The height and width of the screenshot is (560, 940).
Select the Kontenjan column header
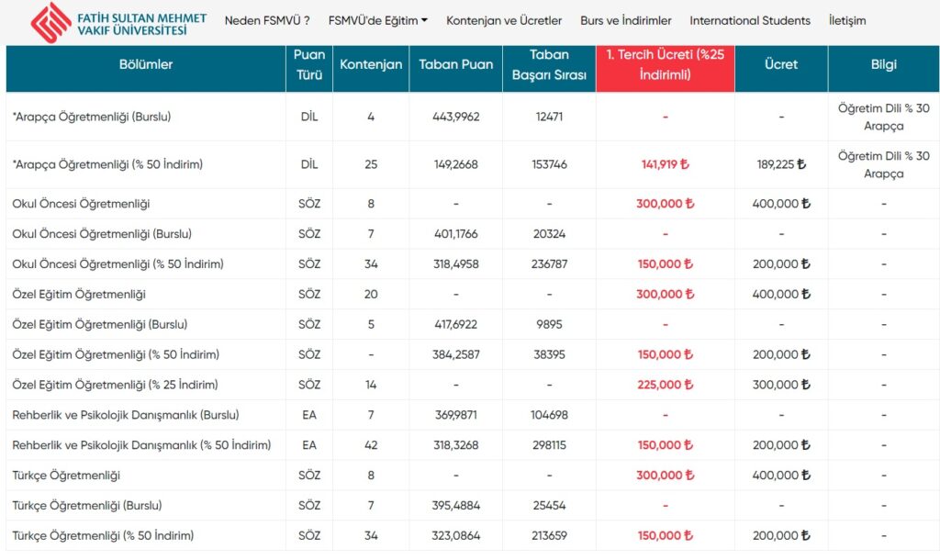point(371,65)
